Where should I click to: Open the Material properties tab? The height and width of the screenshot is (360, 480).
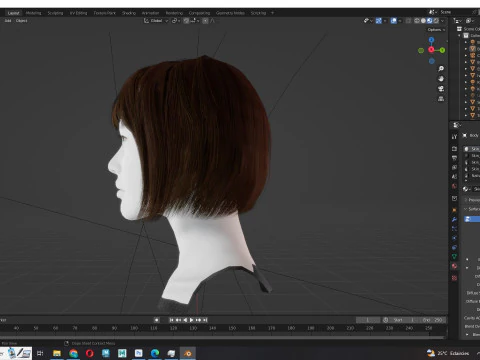tap(454, 266)
